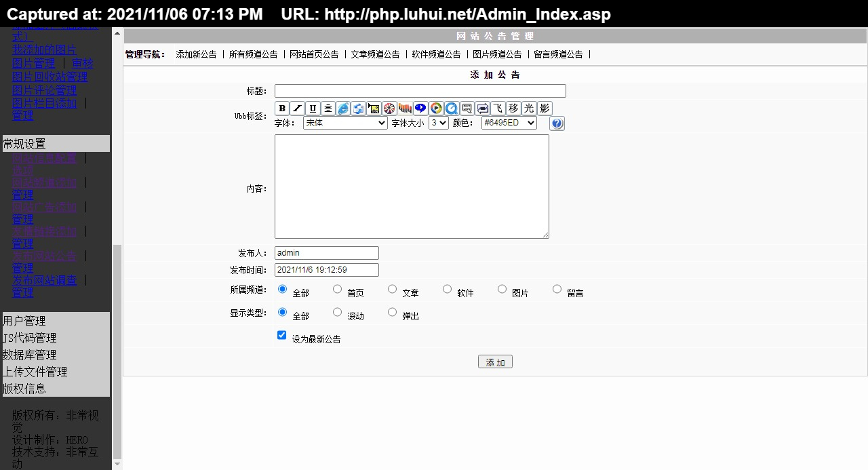868x470 pixels.
Task: Open 图片管理 sidebar link
Action: (x=34, y=63)
